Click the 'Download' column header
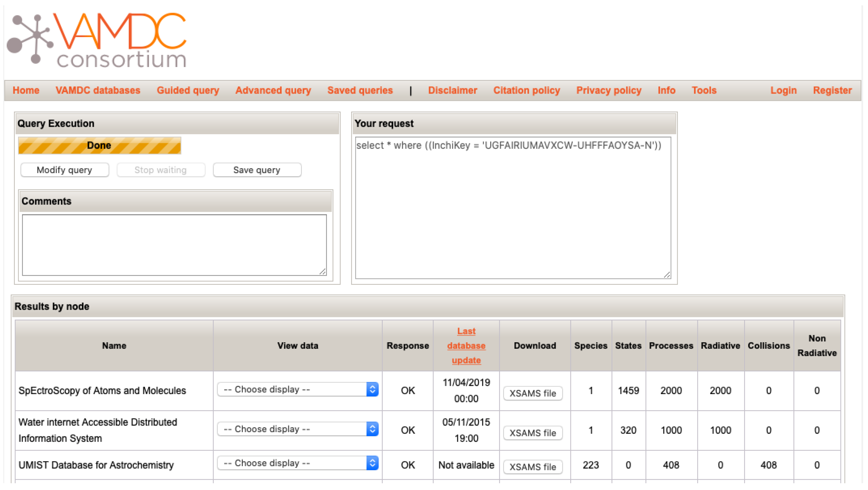 pyautogui.click(x=535, y=346)
